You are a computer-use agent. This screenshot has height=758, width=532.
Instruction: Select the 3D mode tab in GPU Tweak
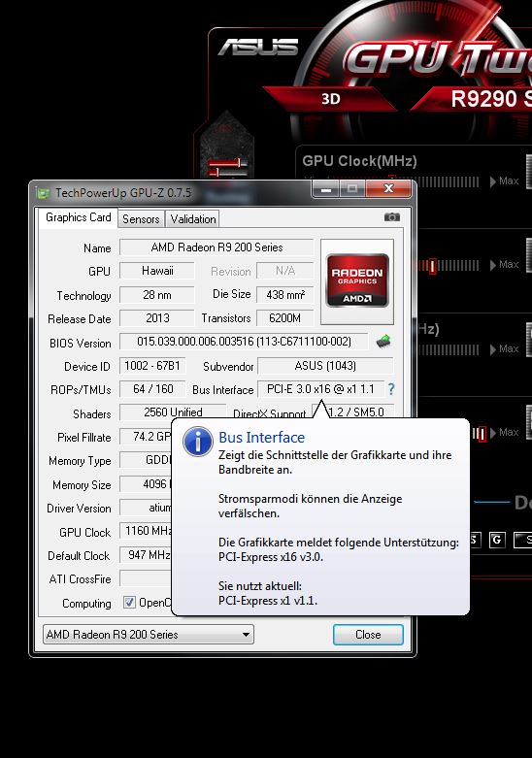click(x=331, y=99)
